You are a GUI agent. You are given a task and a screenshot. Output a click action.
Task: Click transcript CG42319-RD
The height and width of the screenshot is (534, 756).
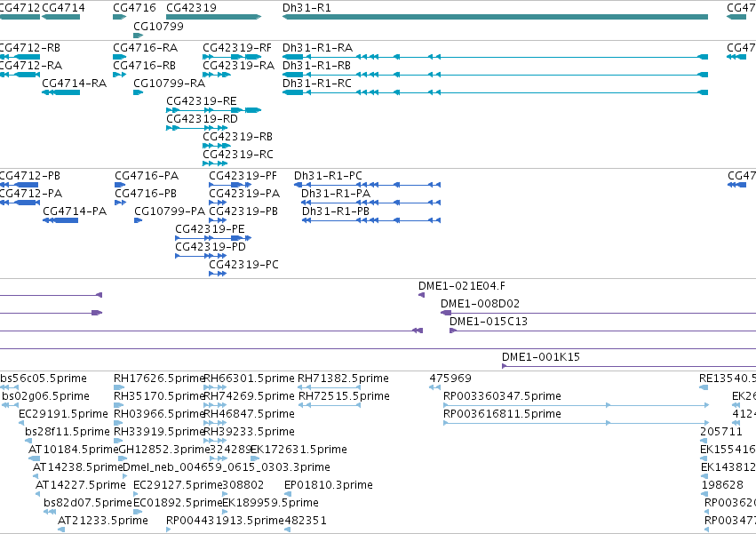(196, 128)
